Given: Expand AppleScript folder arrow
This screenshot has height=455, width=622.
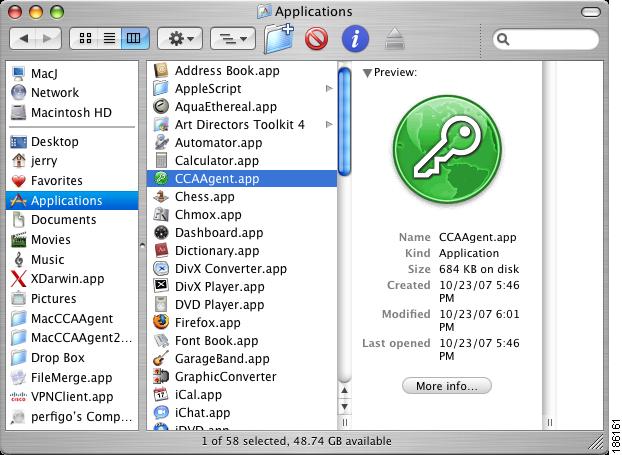Looking at the screenshot, I should point(329,88).
